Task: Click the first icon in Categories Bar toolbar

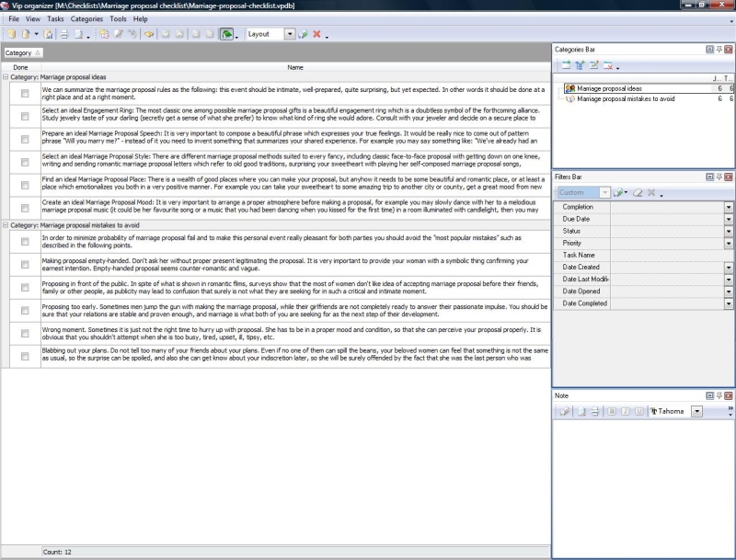Action: [565, 65]
